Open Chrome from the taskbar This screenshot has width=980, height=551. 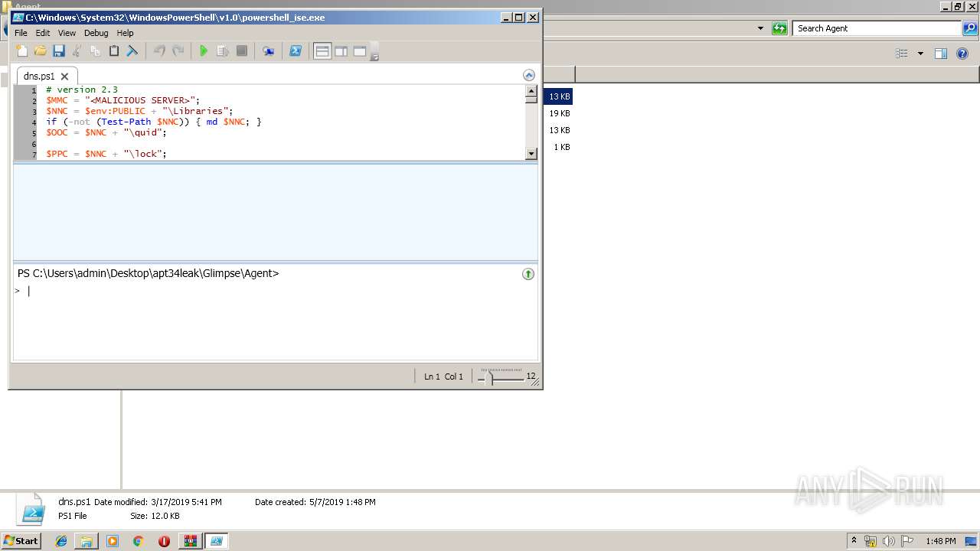coord(138,541)
